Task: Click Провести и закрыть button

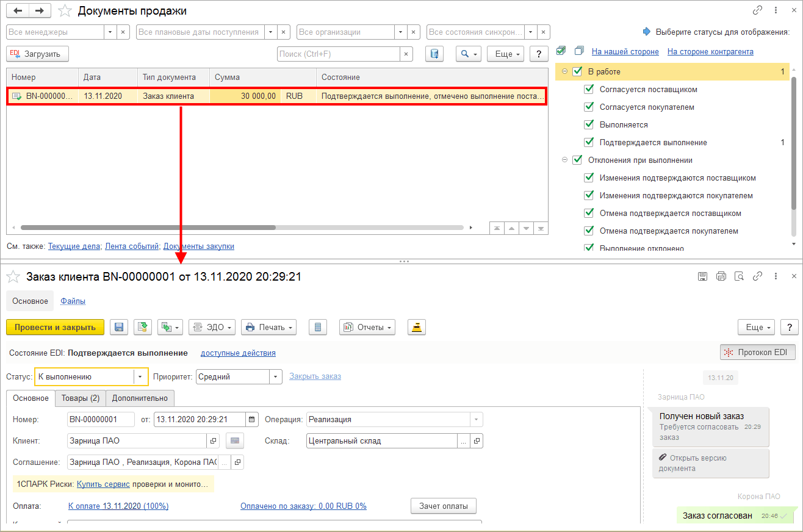Action: [x=56, y=327]
